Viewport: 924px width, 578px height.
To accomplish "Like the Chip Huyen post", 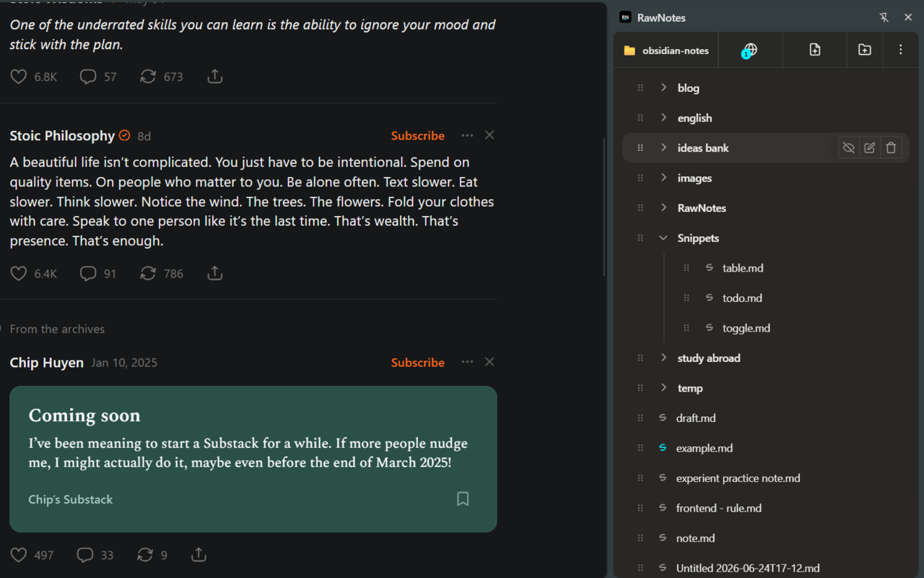I will (19, 555).
